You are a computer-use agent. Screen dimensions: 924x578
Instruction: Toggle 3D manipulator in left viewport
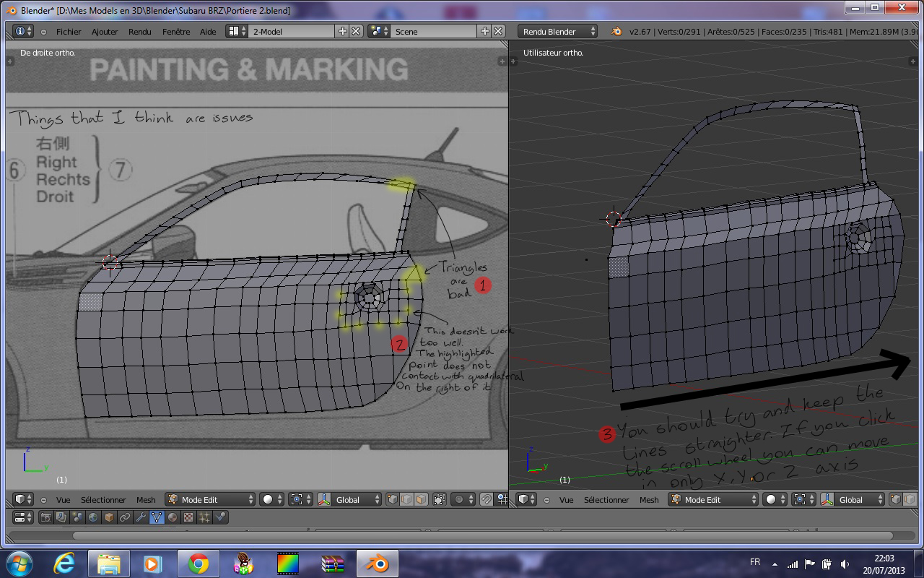tap(324, 499)
